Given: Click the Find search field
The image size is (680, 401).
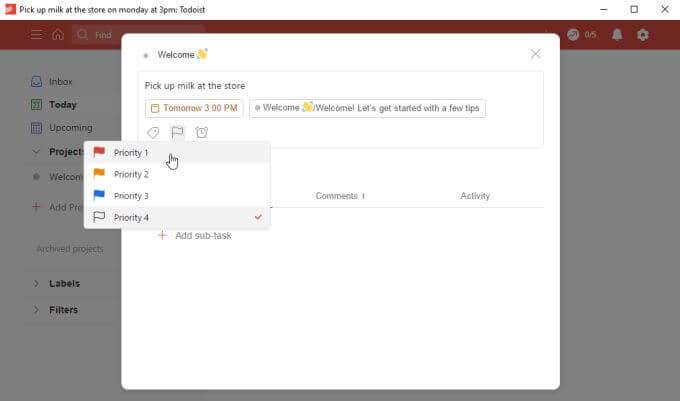Looking at the screenshot, I should 138,35.
